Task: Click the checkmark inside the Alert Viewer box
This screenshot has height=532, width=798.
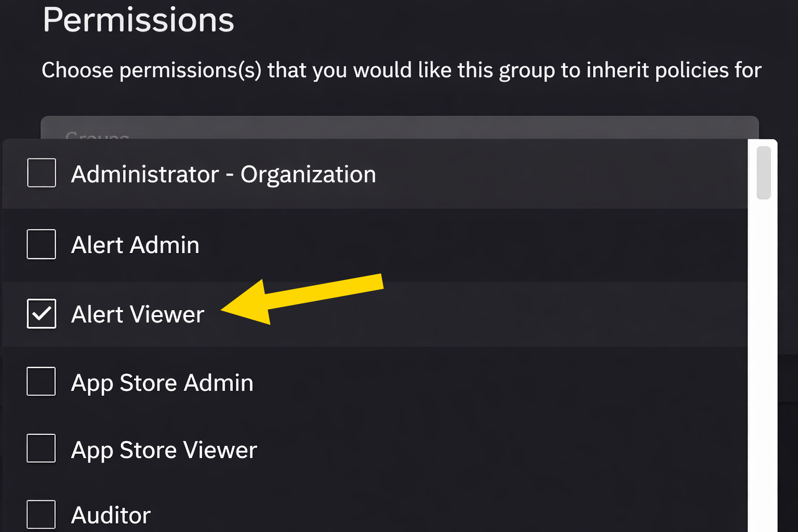Action: tap(42, 314)
